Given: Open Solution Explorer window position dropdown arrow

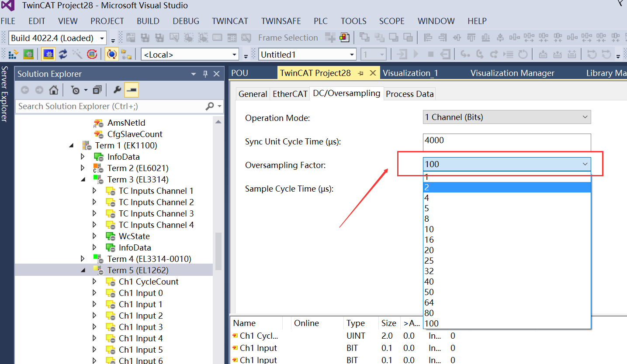Looking at the screenshot, I should point(194,74).
